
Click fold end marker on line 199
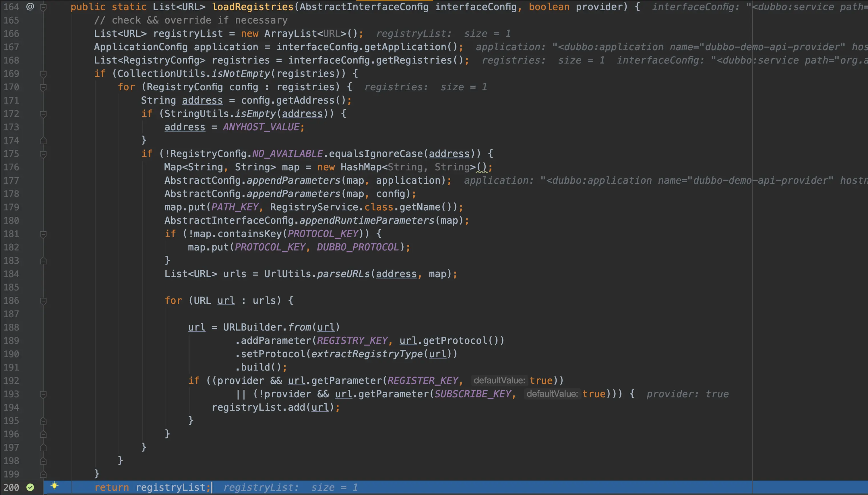(43, 474)
